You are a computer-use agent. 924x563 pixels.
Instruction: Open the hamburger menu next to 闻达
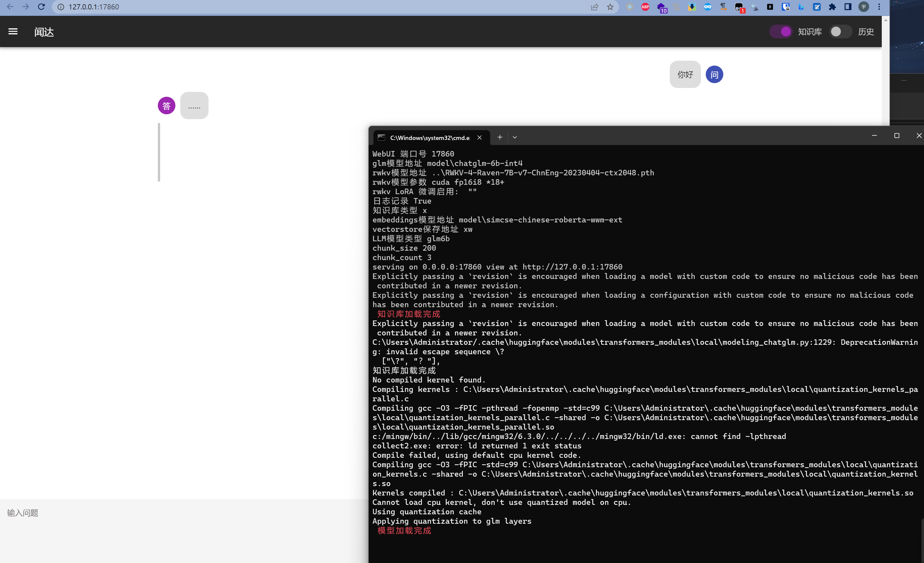click(x=13, y=31)
